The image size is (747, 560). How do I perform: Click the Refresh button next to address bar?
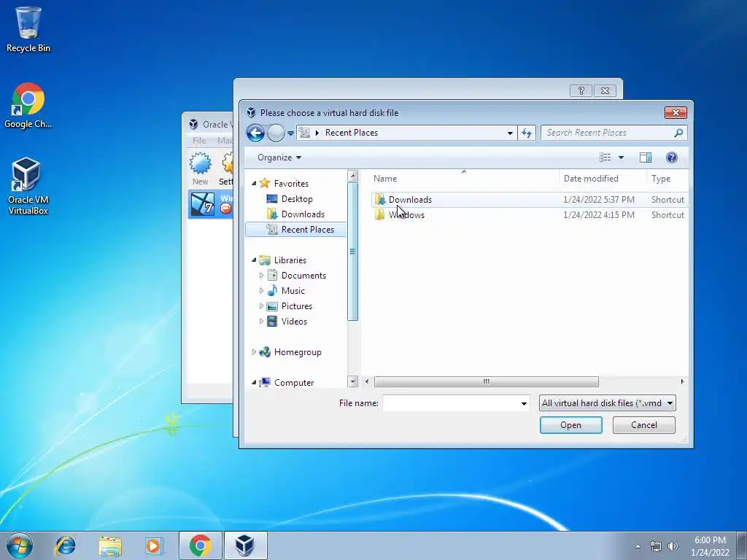pos(527,133)
